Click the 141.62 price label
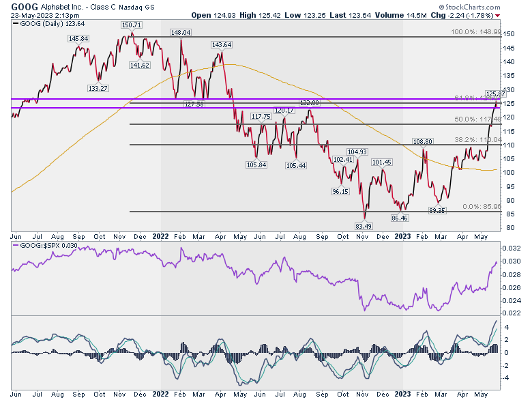The image size is (532, 400). point(139,65)
